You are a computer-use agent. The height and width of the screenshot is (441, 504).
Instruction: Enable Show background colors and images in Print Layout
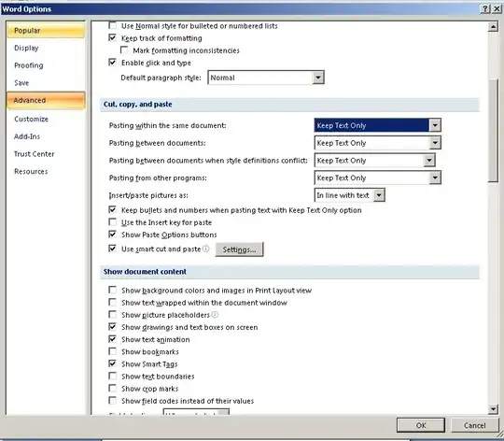(x=113, y=290)
